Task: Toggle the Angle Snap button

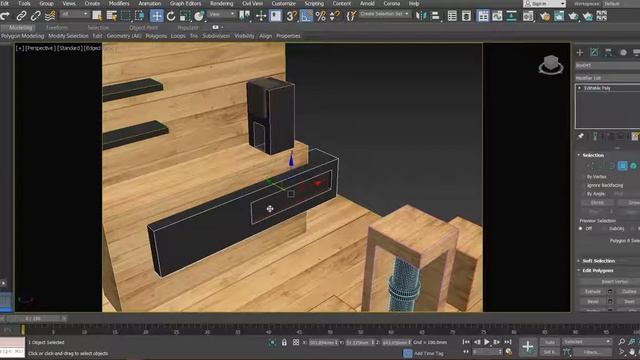Action: [306, 16]
